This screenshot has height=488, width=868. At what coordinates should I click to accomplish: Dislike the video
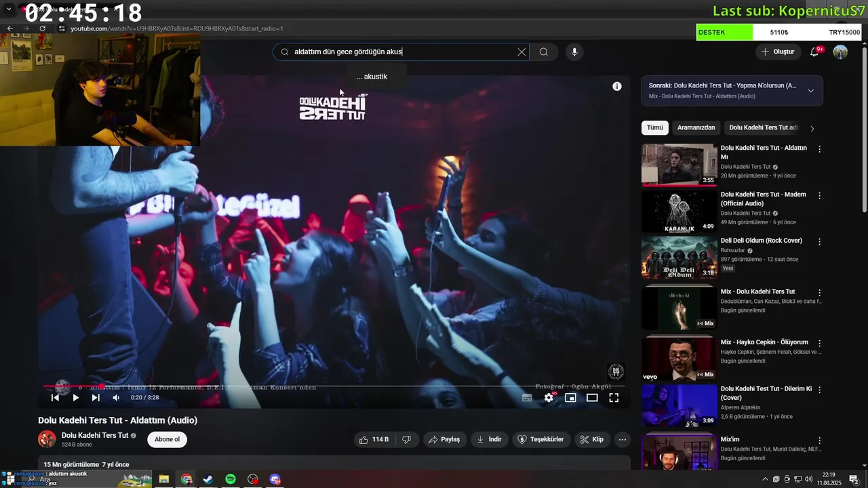407,439
